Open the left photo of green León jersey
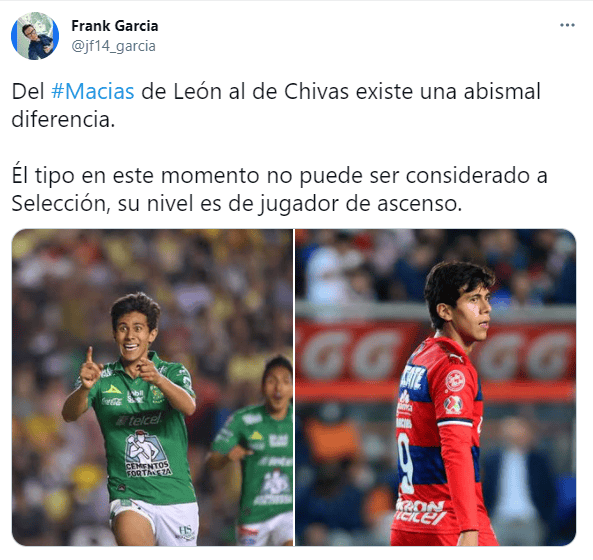The image size is (593, 560). 152,387
